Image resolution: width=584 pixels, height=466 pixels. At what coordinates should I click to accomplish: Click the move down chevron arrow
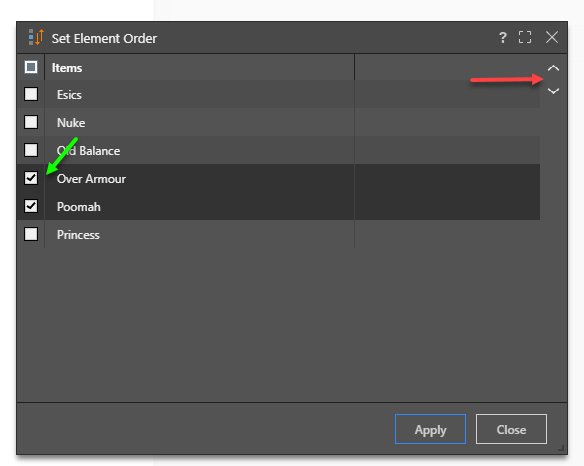[x=553, y=91]
